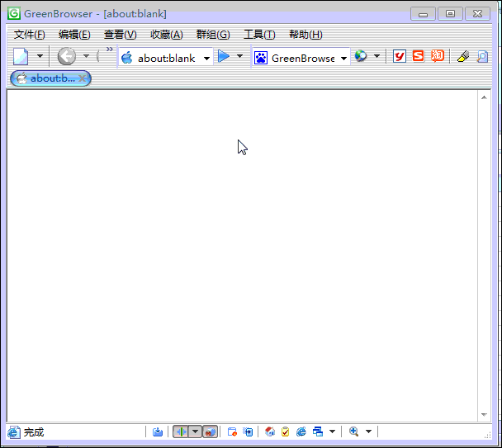Click the address bar showing about:blank

pos(166,58)
